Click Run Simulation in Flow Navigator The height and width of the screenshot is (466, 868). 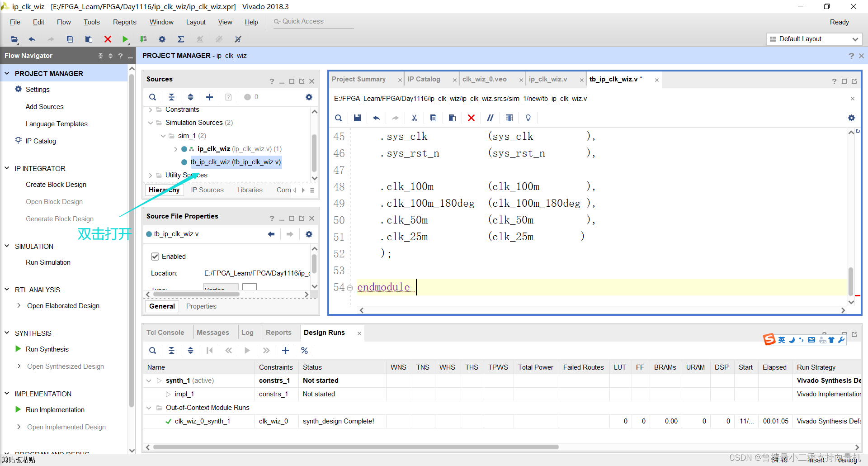point(48,262)
